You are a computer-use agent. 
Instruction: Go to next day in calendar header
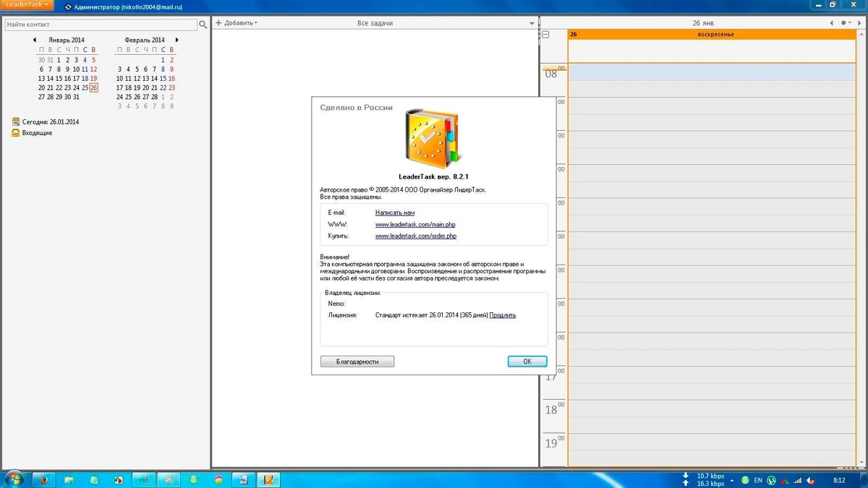click(860, 23)
